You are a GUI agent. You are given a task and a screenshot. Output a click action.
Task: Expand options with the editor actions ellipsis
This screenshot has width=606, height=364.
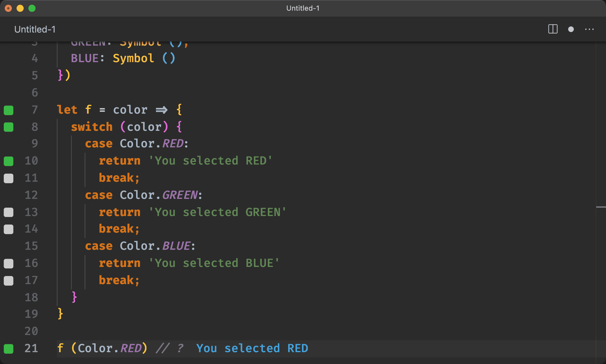click(x=590, y=29)
